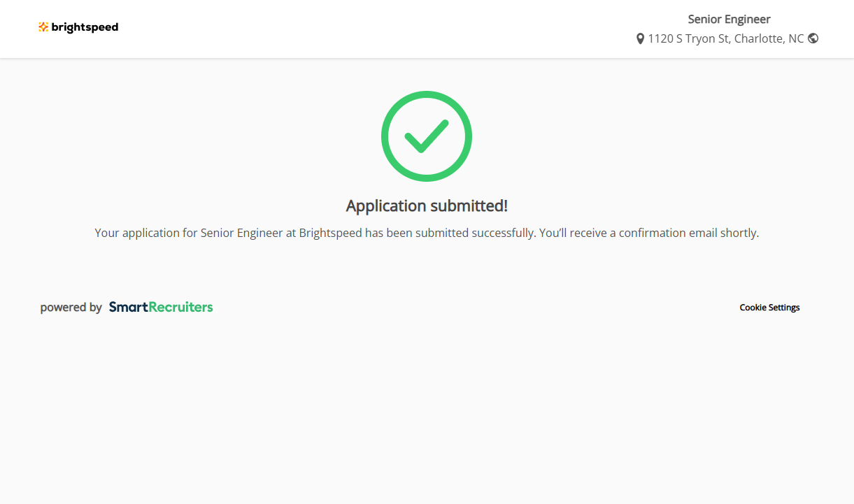Image resolution: width=854 pixels, height=504 pixels.
Task: Click the Senior Engineer job title in header
Action: [729, 19]
